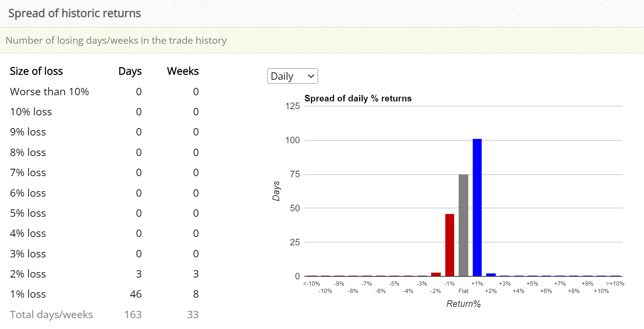Image resolution: width=644 pixels, height=329 pixels.
Task: Click the gray Flat return bar
Action: tap(464, 225)
